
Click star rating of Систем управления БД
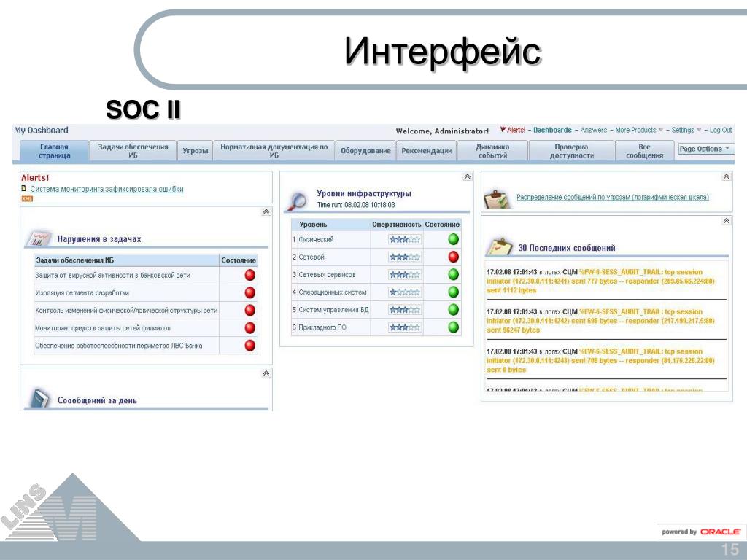tap(404, 309)
